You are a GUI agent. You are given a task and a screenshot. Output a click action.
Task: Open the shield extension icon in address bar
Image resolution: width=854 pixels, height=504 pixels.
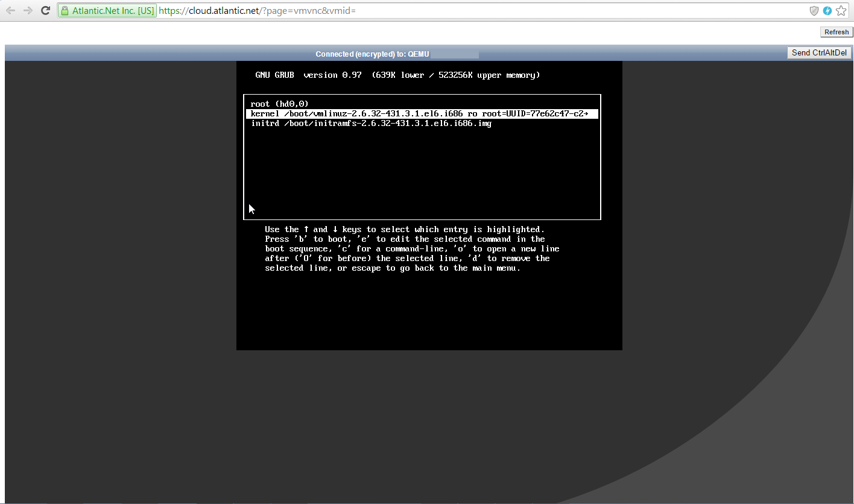[x=814, y=11]
